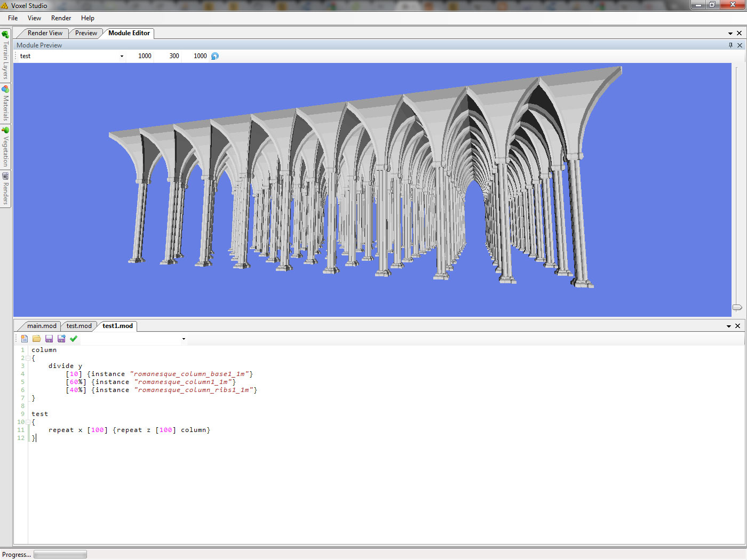This screenshot has height=560, width=747.
Task: Click the Module Preview panel title
Action: [39, 45]
